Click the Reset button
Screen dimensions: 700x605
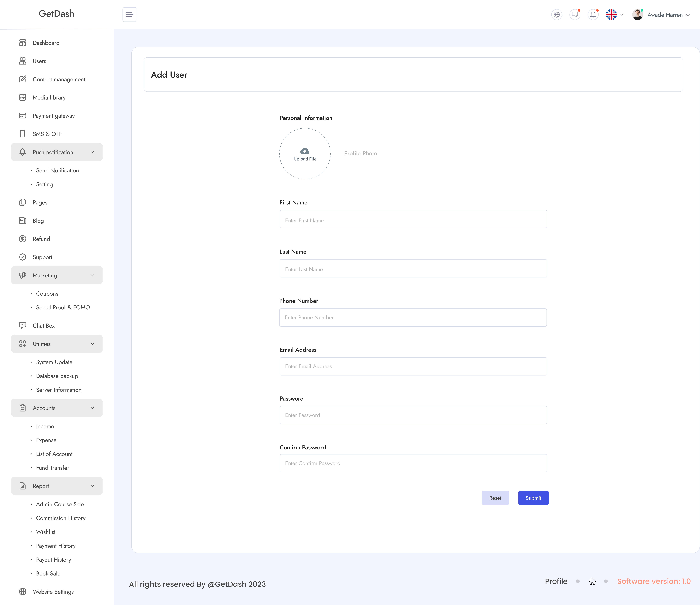tap(495, 498)
